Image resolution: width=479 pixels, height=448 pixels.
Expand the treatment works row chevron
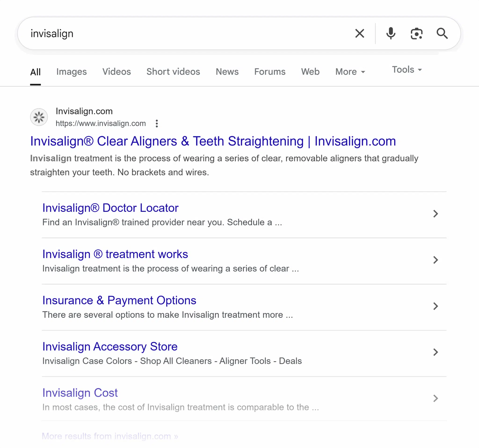point(435,260)
